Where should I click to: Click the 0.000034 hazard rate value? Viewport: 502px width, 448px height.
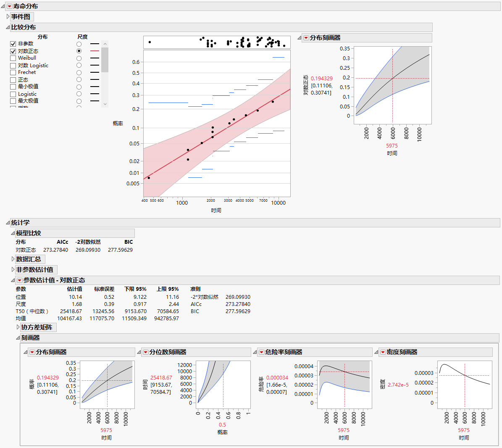pyautogui.click(x=277, y=378)
